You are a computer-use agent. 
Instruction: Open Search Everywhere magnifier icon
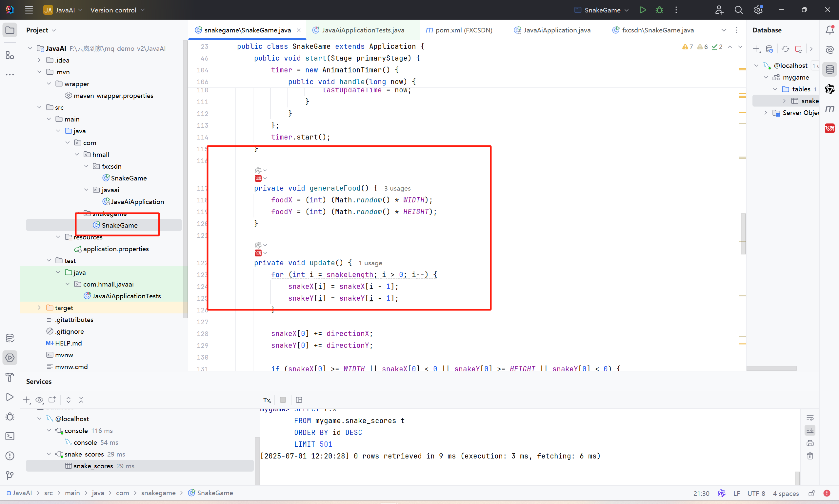738,10
